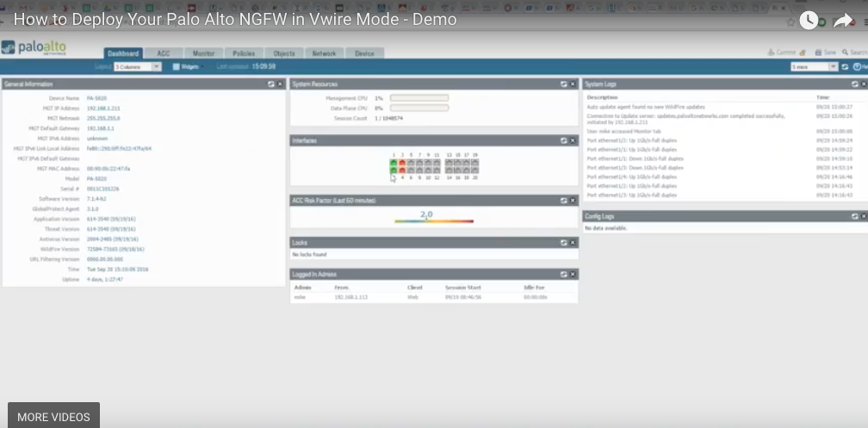The height and width of the screenshot is (428, 868).
Task: Refresh the General Information widget
Action: [x=271, y=84]
